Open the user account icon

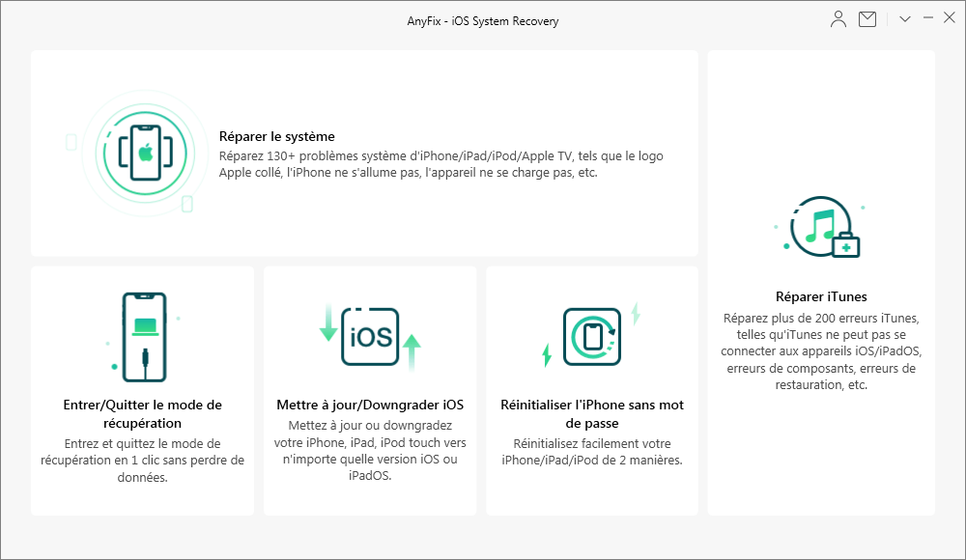(x=838, y=19)
